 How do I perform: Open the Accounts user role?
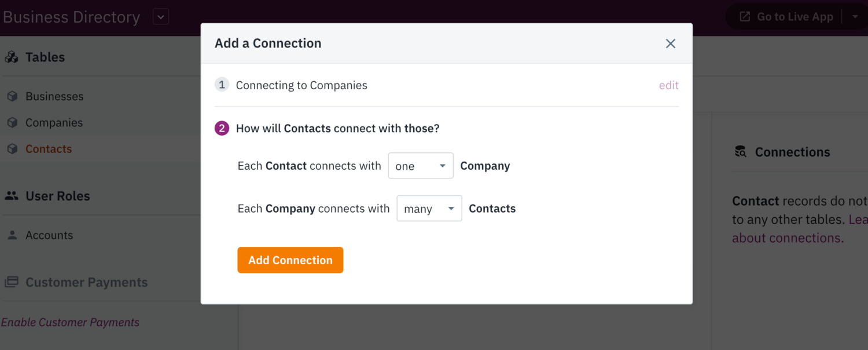[49, 235]
